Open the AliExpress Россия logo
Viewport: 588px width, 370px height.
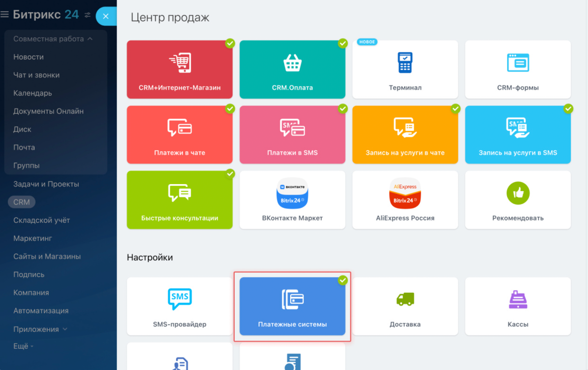[x=405, y=193]
